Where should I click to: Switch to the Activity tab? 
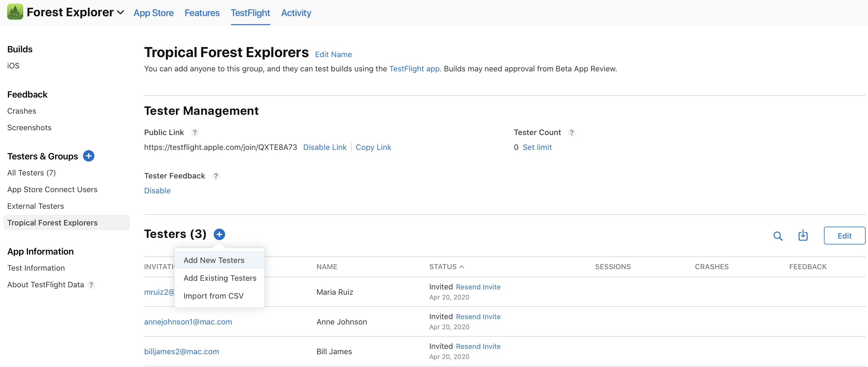(296, 13)
